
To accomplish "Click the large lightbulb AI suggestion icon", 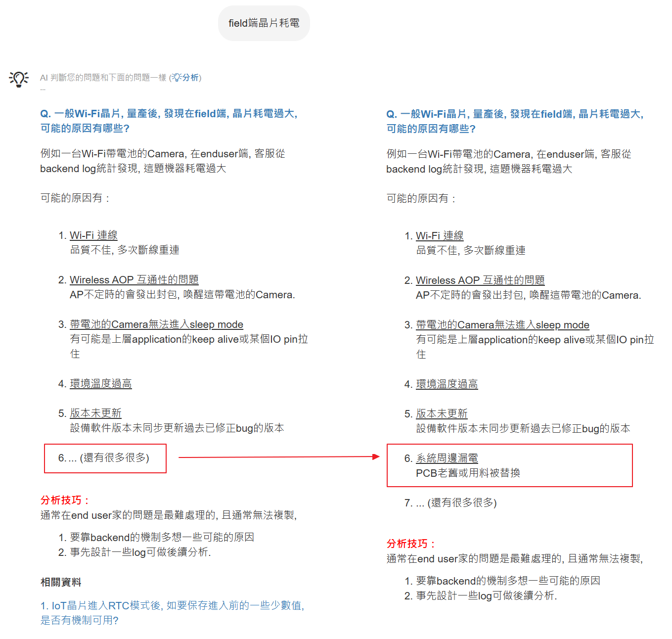I will click(x=18, y=78).
